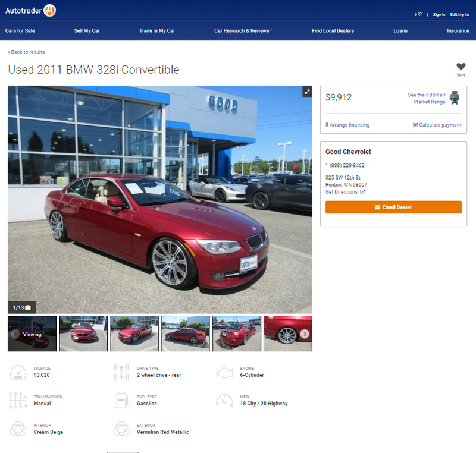Click the 6-Cylinder engine value

[x=252, y=375]
